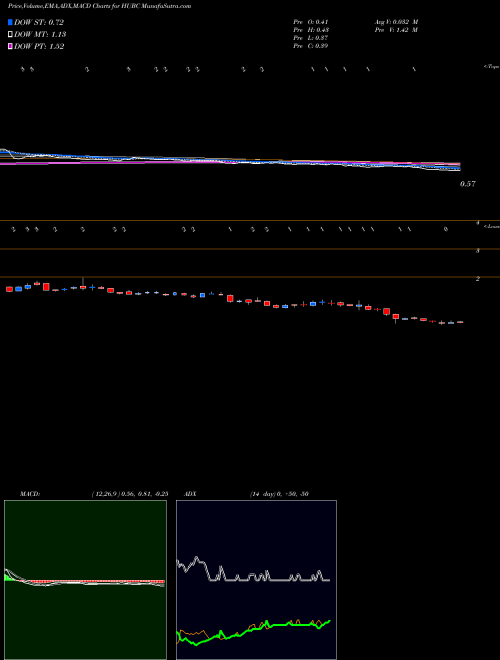Click the first blue candlestick on price chart
Viewport: 500px width, 660px height.
click(18, 289)
